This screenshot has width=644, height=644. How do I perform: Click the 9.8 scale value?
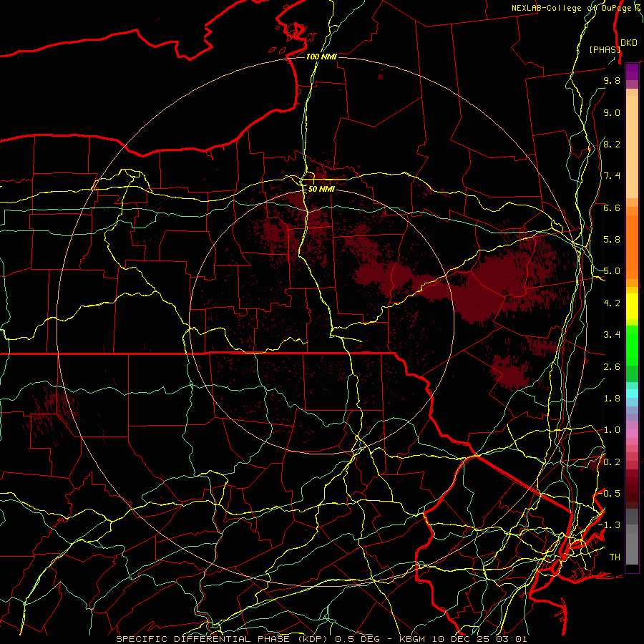tap(612, 80)
